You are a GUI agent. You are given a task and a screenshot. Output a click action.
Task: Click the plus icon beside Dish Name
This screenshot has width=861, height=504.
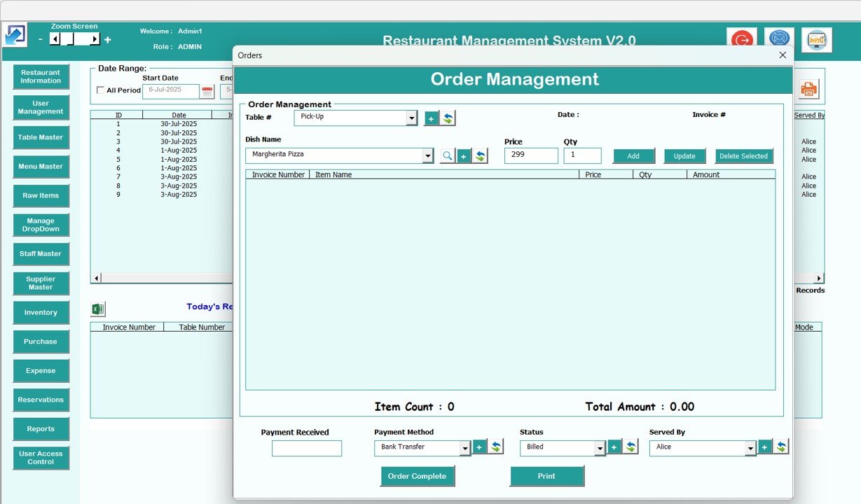(x=464, y=156)
